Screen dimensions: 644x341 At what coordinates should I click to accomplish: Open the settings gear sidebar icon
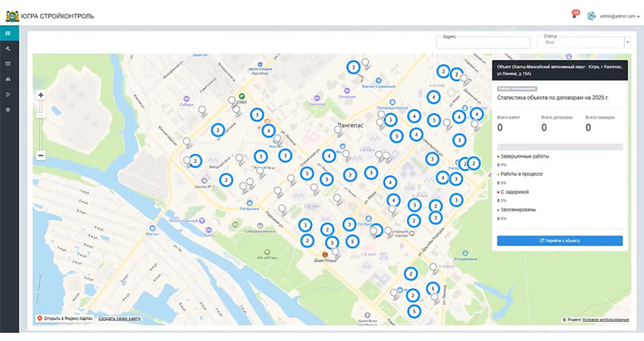(8, 110)
